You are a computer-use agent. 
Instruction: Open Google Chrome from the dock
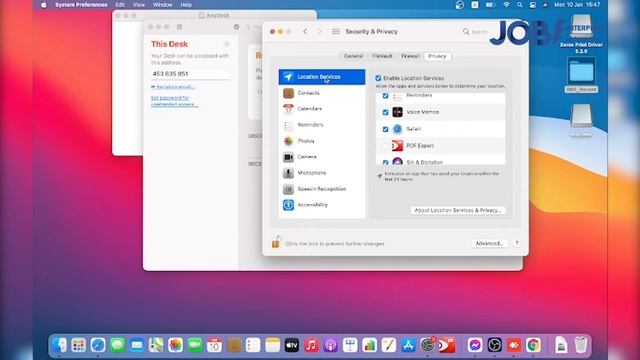click(533, 345)
